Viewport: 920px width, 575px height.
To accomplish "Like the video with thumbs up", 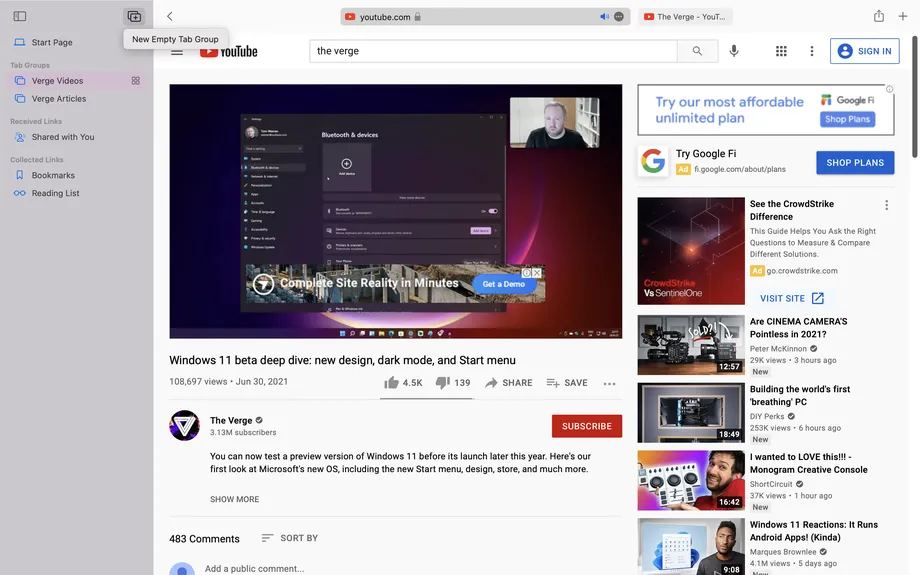I will click(392, 383).
